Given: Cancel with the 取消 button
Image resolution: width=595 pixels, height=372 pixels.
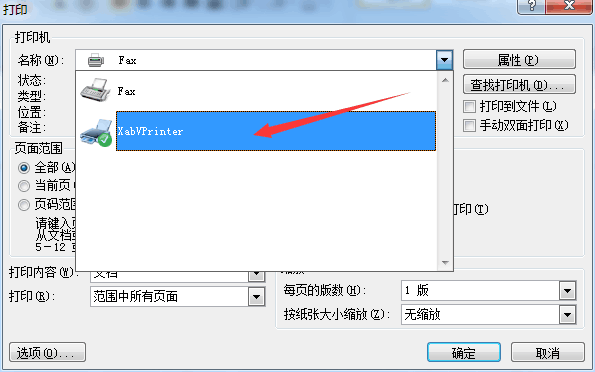Looking at the screenshot, I should pos(548,353).
